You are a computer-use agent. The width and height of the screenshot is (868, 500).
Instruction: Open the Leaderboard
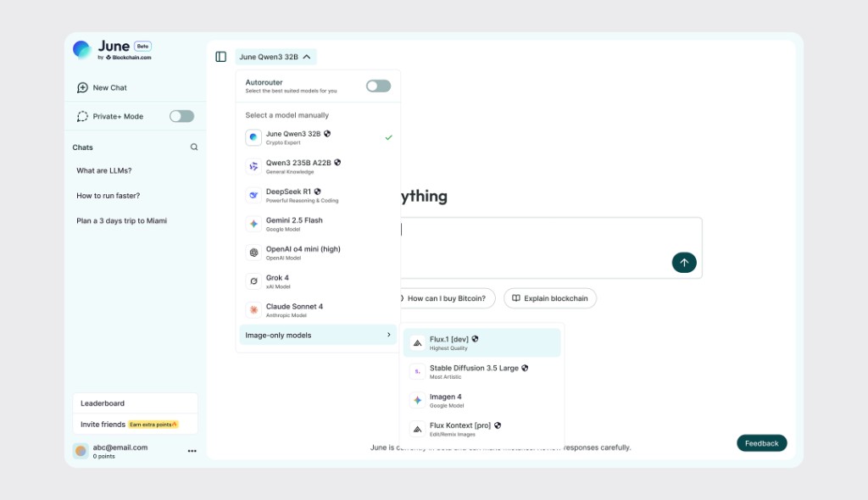pos(135,403)
